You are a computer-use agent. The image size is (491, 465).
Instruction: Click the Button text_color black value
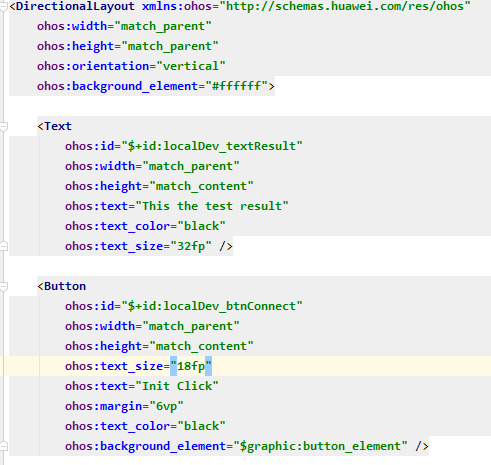point(201,426)
